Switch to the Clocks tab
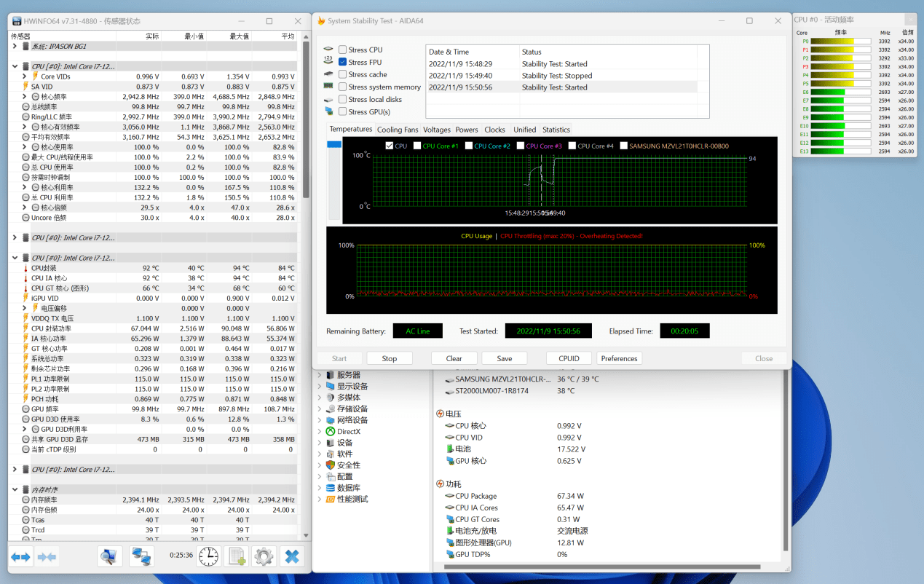The image size is (924, 584). pyautogui.click(x=494, y=130)
